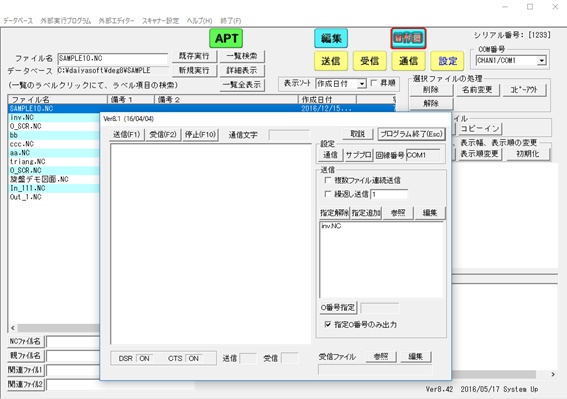Click the コピーアウト button

point(524,90)
